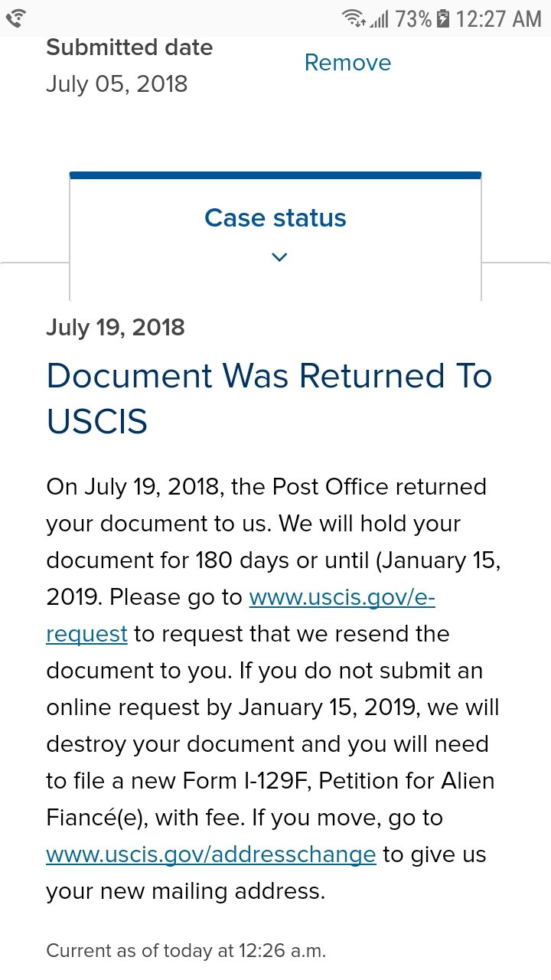Tap the 12:27 AM clock
The width and height of the screenshot is (551, 980).
tap(498, 18)
